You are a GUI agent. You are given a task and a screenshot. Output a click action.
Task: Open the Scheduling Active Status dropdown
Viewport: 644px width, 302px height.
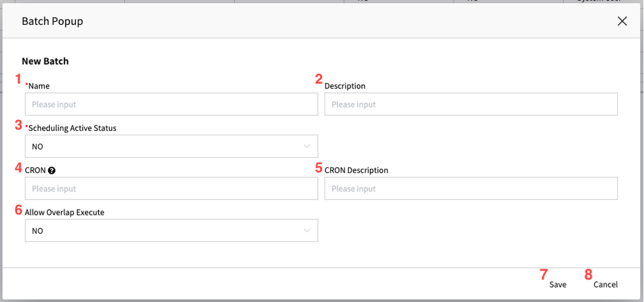[171, 146]
